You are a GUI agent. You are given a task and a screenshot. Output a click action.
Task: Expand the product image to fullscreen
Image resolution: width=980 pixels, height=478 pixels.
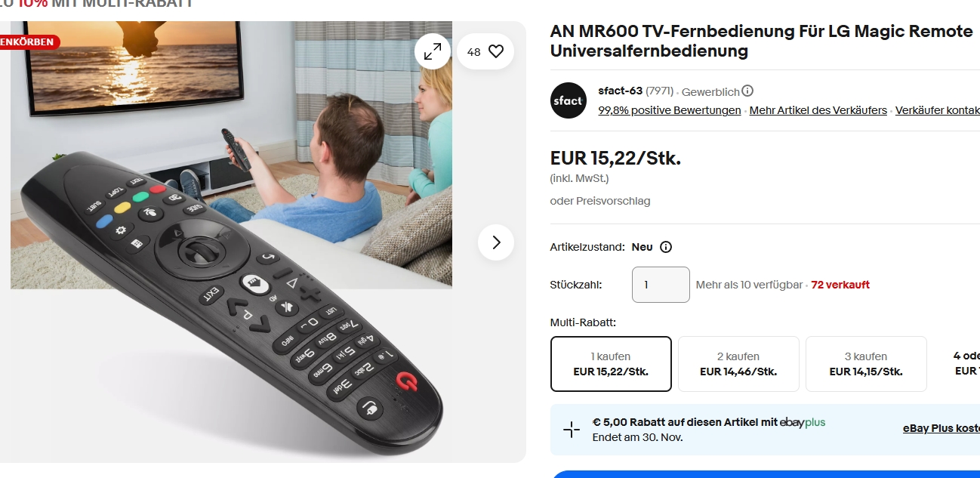point(433,51)
